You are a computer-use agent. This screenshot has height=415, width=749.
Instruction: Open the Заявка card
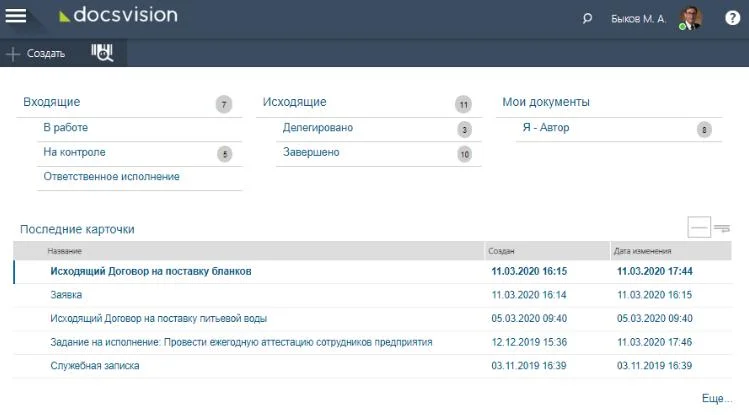66,295
